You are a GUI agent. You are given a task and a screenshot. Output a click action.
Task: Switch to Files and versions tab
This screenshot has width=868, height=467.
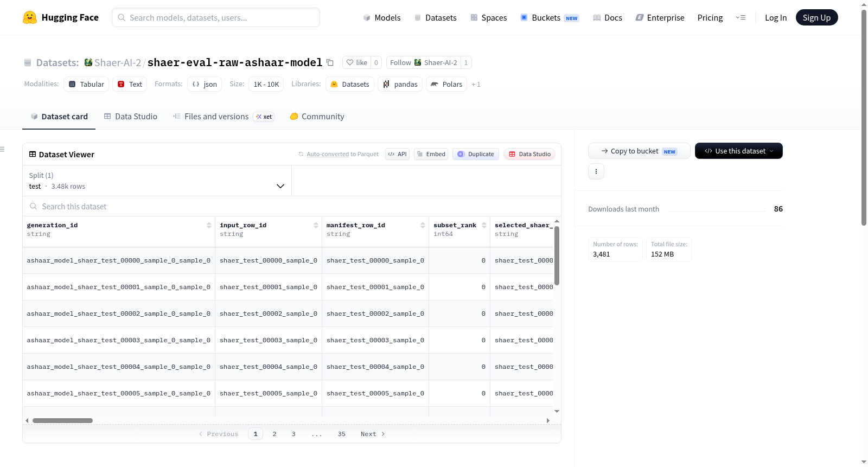224,116
